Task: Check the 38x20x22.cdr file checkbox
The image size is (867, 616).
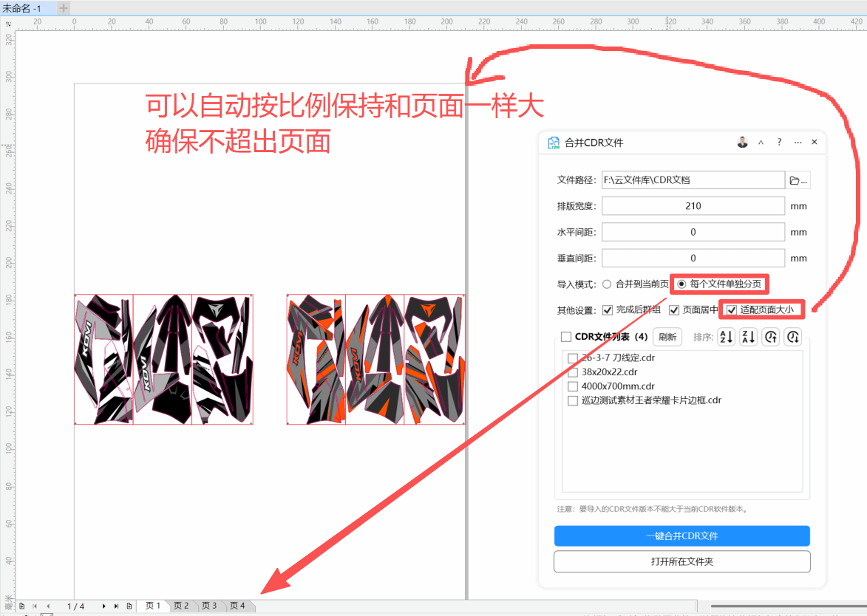Action: click(x=572, y=372)
